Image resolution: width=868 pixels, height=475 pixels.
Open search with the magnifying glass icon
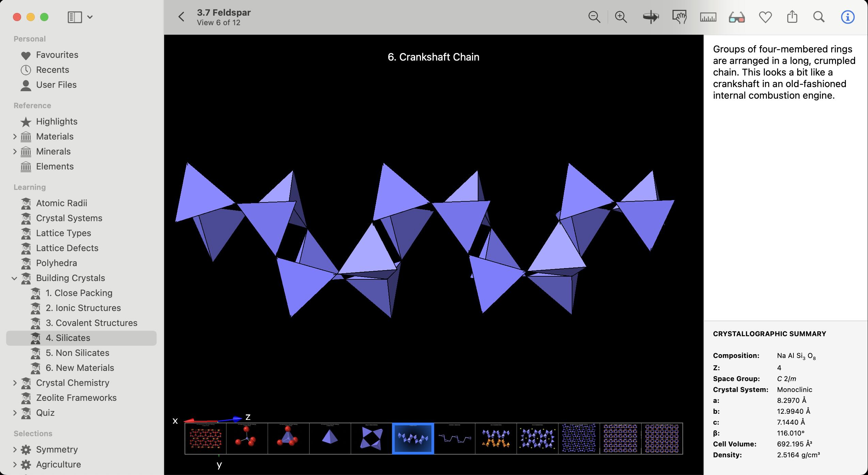tap(819, 17)
